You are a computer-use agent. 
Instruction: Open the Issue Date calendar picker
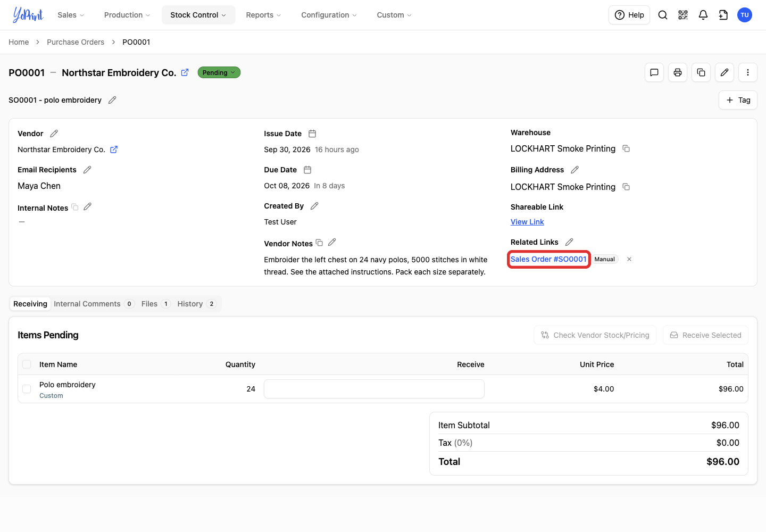[312, 134]
